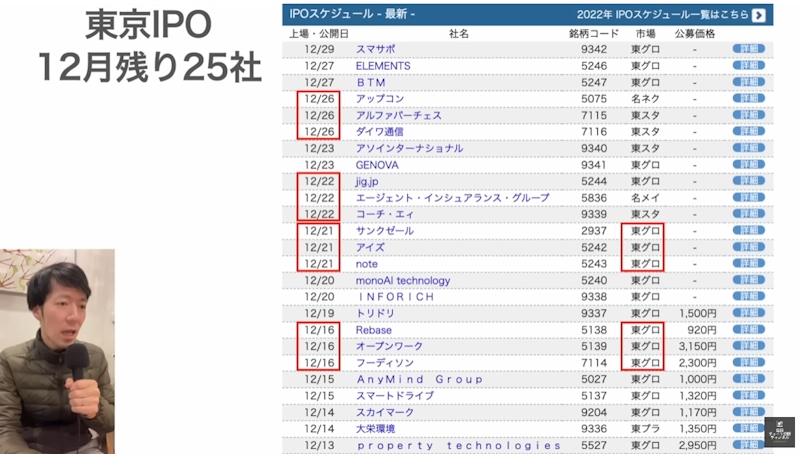The image size is (800, 454).
Task: Click the channel logo watermark thumbnail
Action: click(780, 432)
